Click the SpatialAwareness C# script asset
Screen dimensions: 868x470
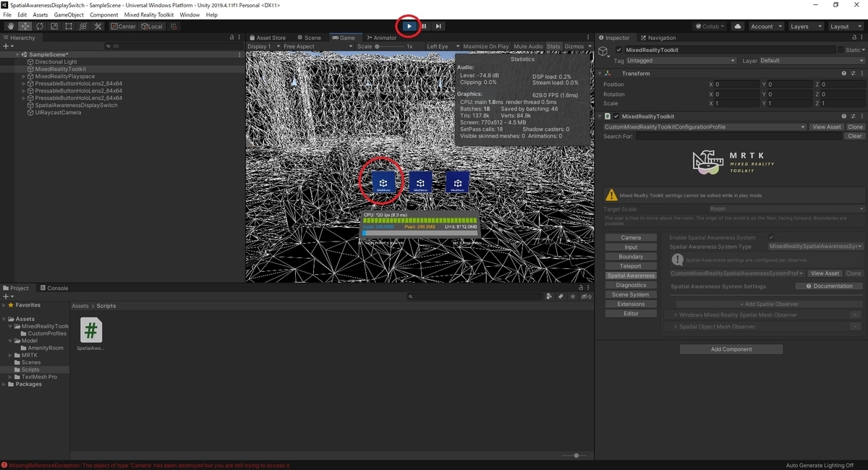pyautogui.click(x=90, y=333)
